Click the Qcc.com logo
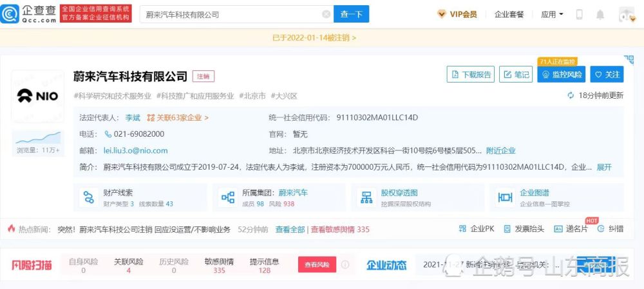 click(28, 14)
